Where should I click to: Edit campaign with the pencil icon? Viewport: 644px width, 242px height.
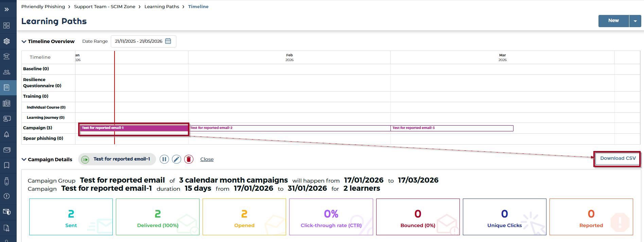point(176,159)
